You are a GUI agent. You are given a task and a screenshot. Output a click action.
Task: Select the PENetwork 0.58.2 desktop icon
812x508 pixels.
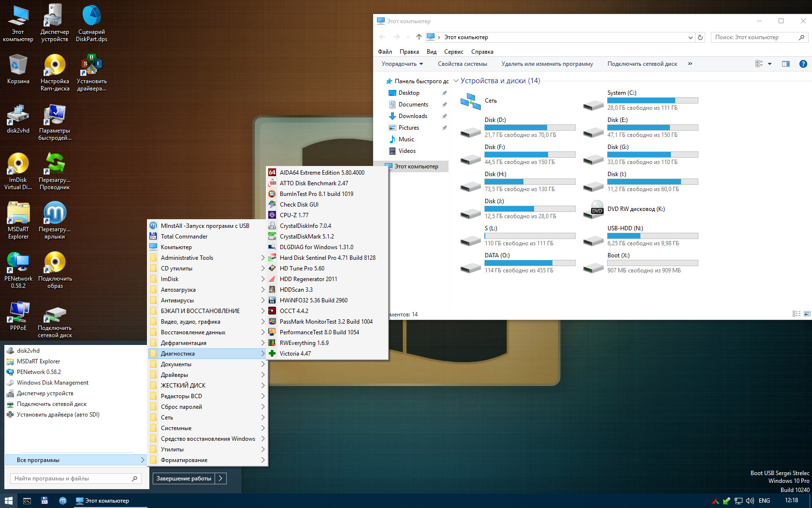(x=18, y=270)
